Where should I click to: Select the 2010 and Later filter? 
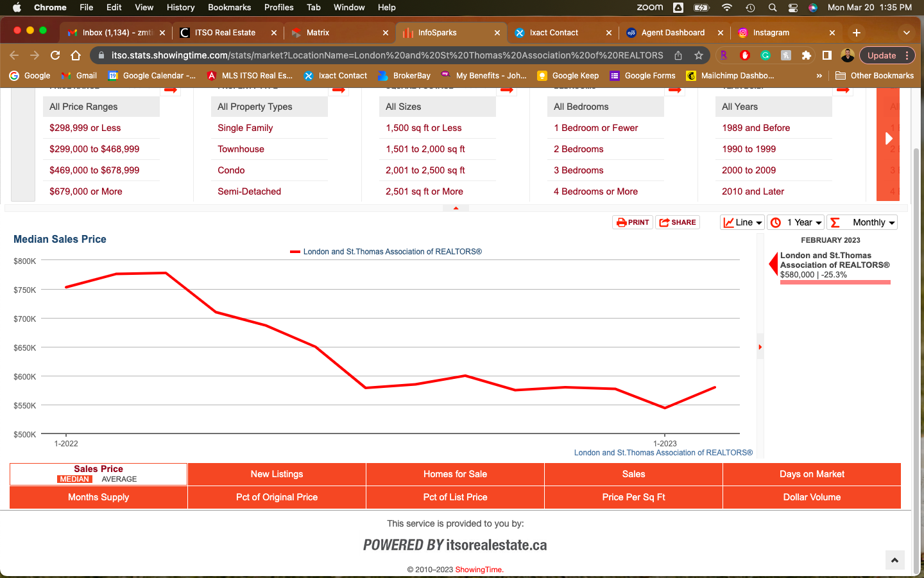(x=753, y=191)
